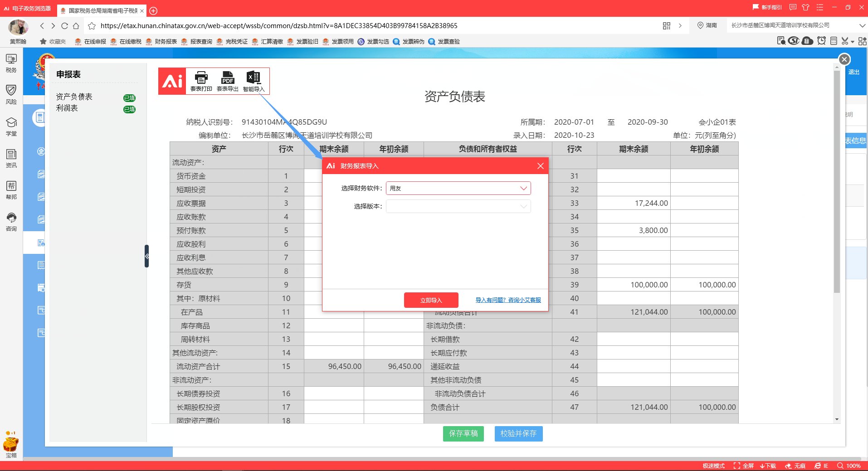The image size is (868, 471).
Task: Collapse the left panel with the arrow handle
Action: 146,256
